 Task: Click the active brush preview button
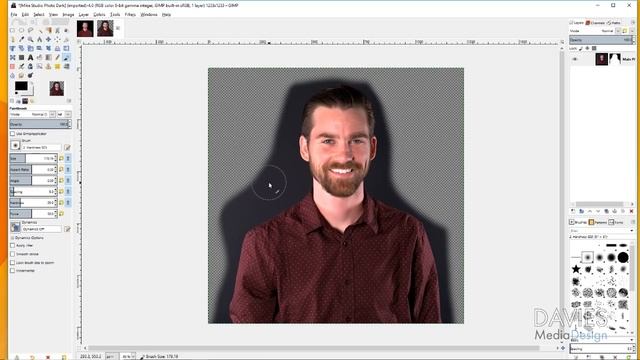15,145
